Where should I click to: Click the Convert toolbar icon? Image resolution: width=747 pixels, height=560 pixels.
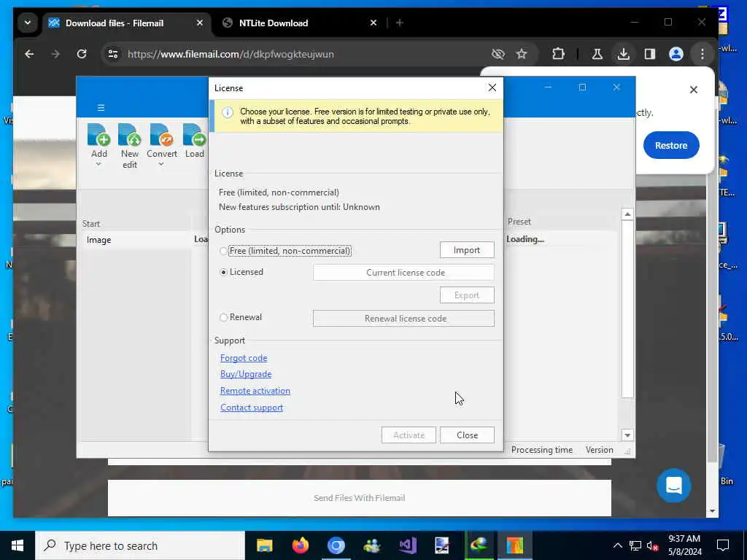tap(161, 135)
